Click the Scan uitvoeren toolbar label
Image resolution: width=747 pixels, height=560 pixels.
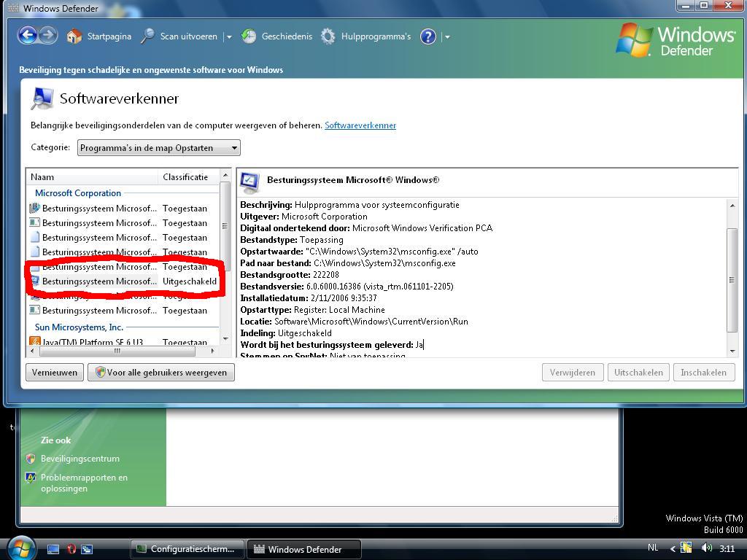[x=189, y=36]
